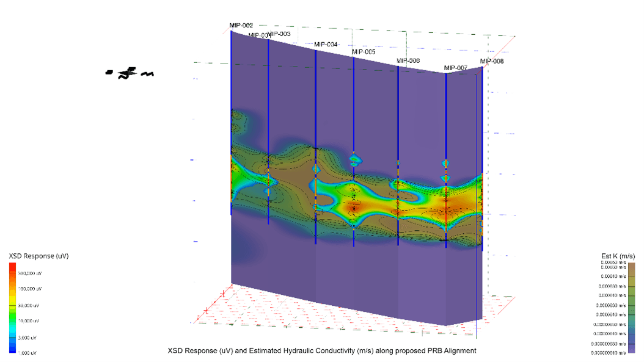Click the green section of XSD color scale
Image resolution: width=644 pixels, height=362 pixels.
(x=13, y=317)
